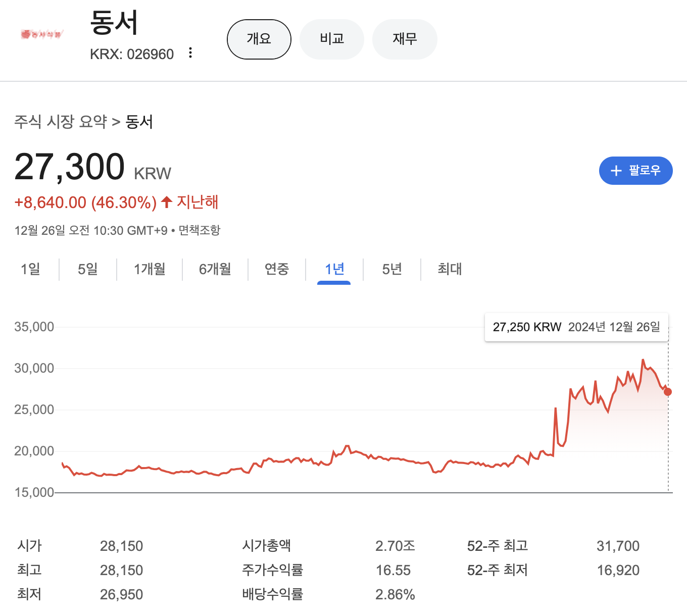This screenshot has width=687, height=616.
Task: Select the 1년 time range
Action: point(334,269)
